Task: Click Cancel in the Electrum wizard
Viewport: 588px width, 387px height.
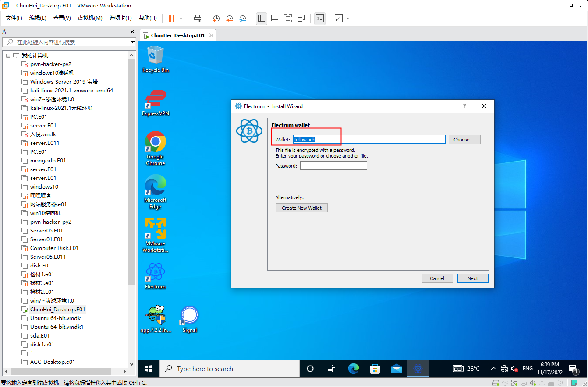Action: (437, 278)
